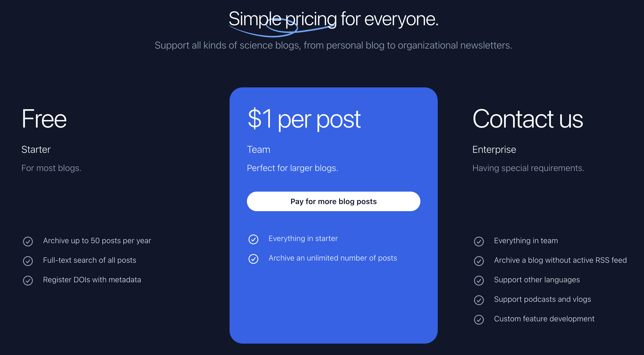
Task: Click the '$1 per post' price heading
Action: tap(304, 119)
